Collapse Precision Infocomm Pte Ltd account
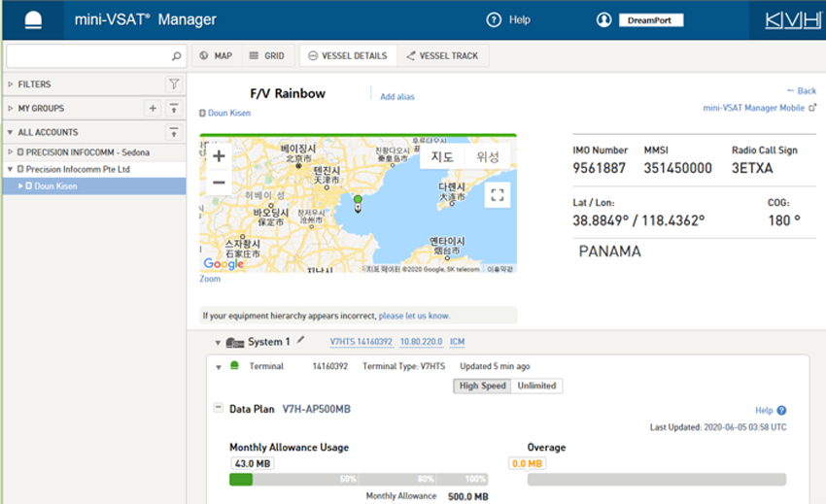 pos(10,169)
